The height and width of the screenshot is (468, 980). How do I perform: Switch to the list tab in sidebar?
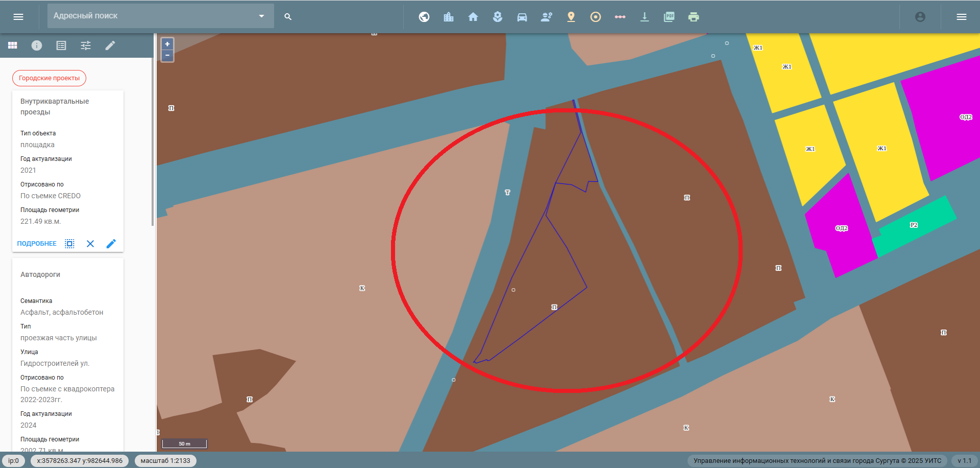coord(61,45)
